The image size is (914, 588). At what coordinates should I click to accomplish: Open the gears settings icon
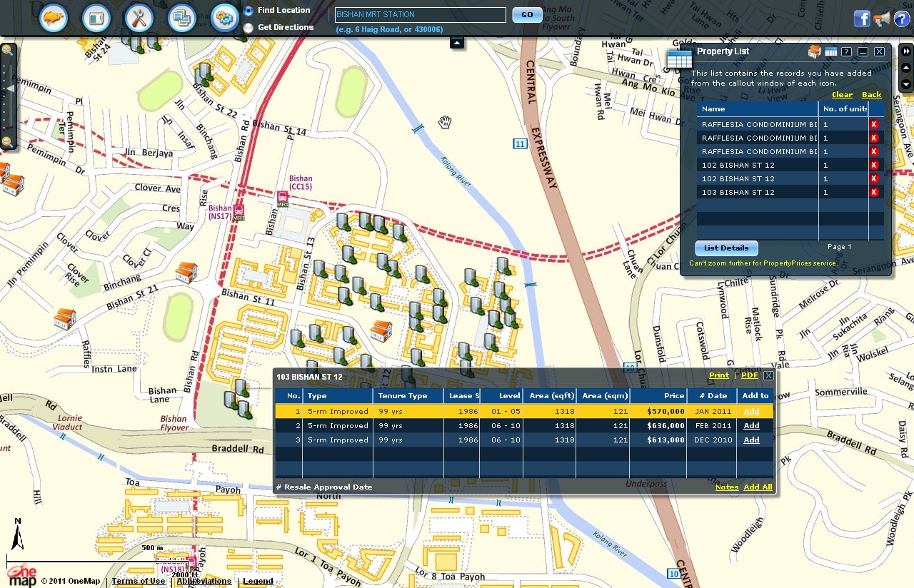coord(225,18)
